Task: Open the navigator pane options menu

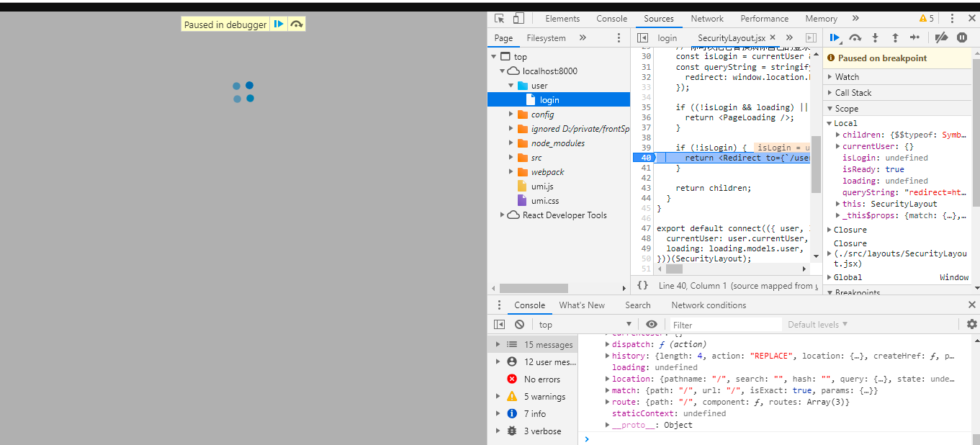Action: [619, 38]
